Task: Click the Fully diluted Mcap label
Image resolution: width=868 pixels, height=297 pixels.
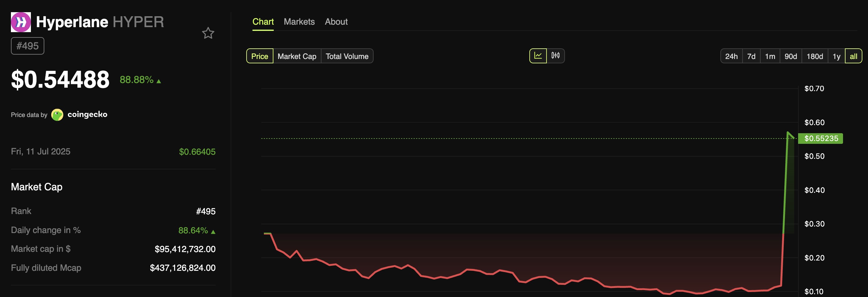Action: (46, 268)
